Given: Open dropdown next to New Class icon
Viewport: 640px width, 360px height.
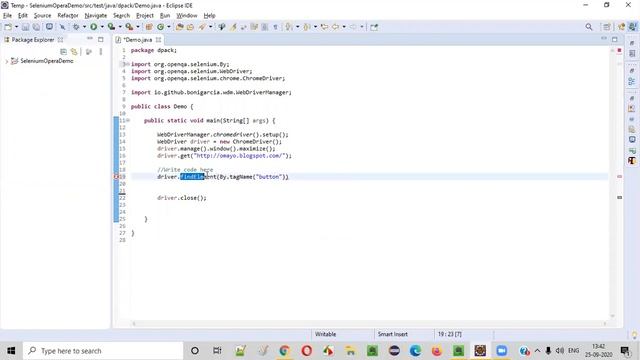Looking at the screenshot, I should point(169,27).
